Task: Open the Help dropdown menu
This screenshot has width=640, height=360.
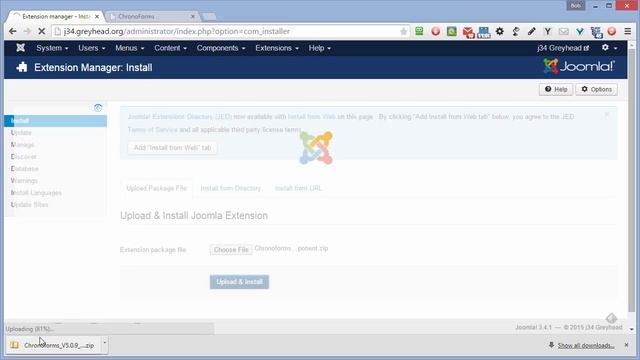Action: point(320,48)
